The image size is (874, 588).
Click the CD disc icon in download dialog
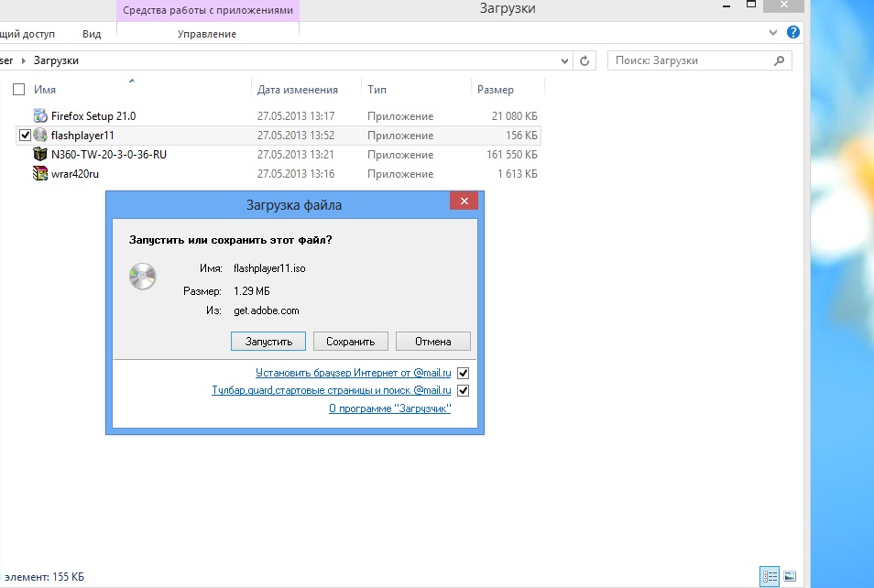tap(142, 276)
